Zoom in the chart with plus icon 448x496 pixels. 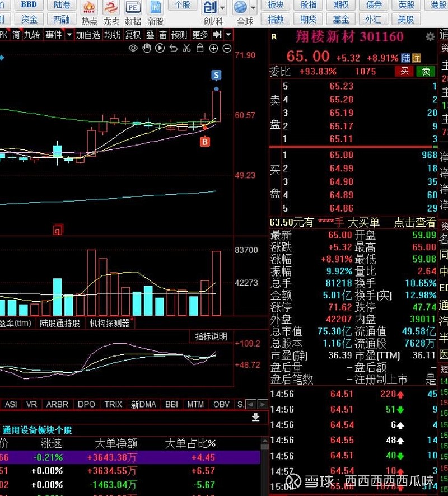point(213,48)
